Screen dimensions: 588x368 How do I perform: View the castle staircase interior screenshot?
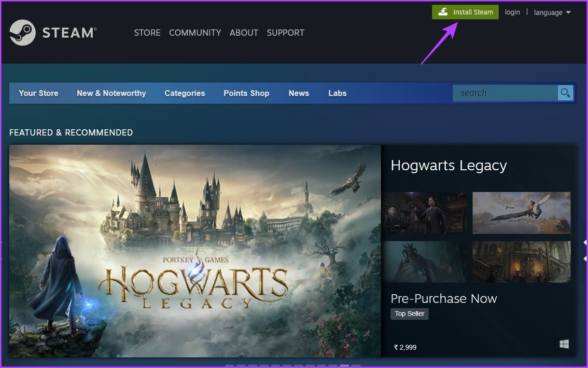point(521,262)
